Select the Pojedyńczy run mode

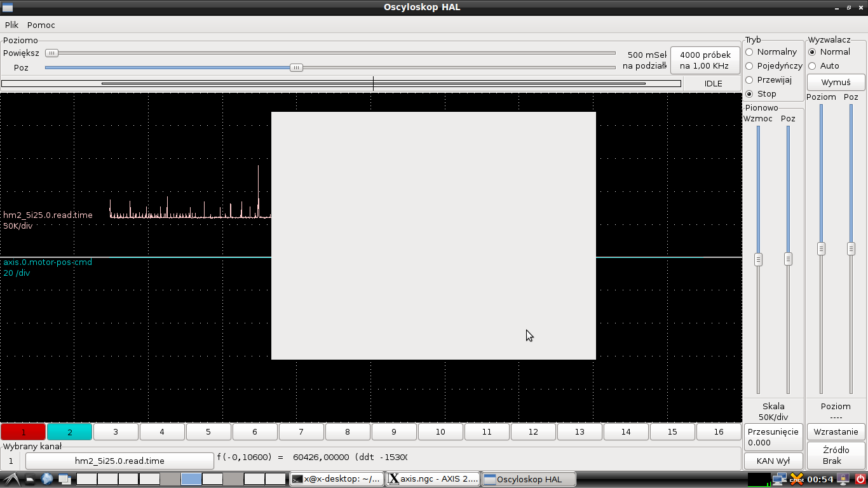[774, 66]
